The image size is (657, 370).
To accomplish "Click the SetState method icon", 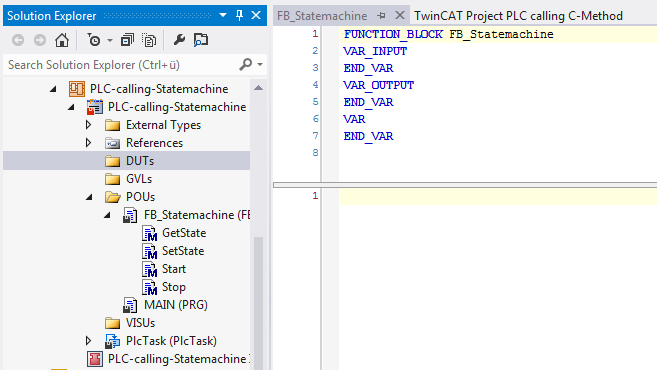I will pyautogui.click(x=149, y=251).
